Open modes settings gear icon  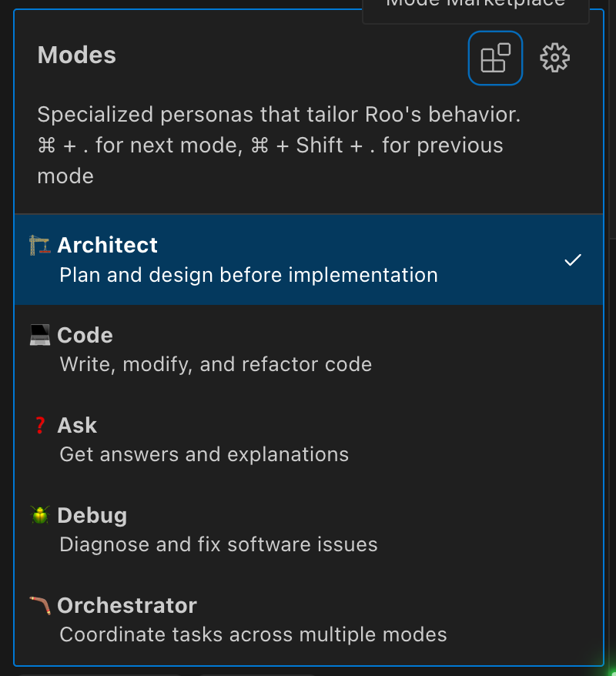coord(555,58)
